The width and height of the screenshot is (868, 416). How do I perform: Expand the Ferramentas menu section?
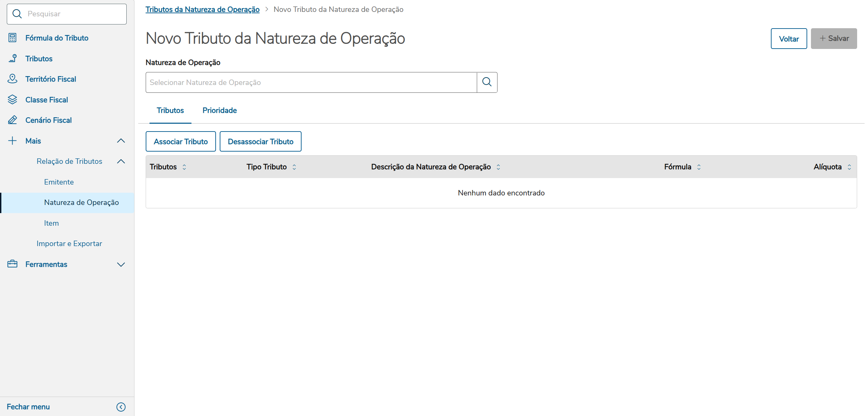tap(121, 264)
